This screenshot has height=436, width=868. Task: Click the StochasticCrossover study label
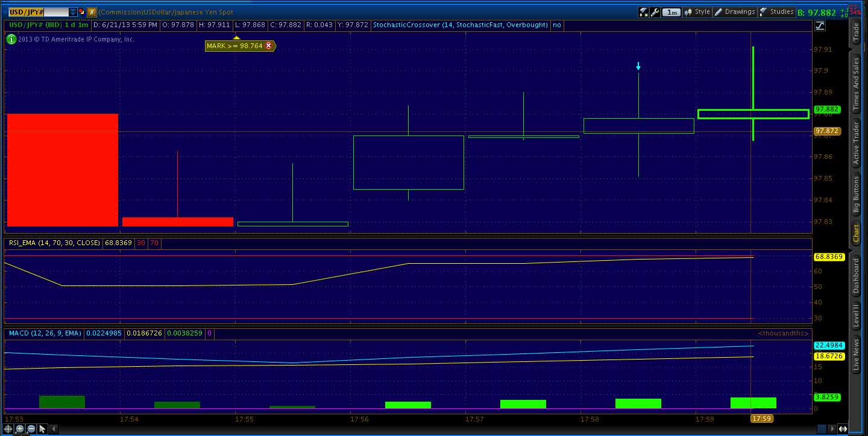click(x=461, y=25)
